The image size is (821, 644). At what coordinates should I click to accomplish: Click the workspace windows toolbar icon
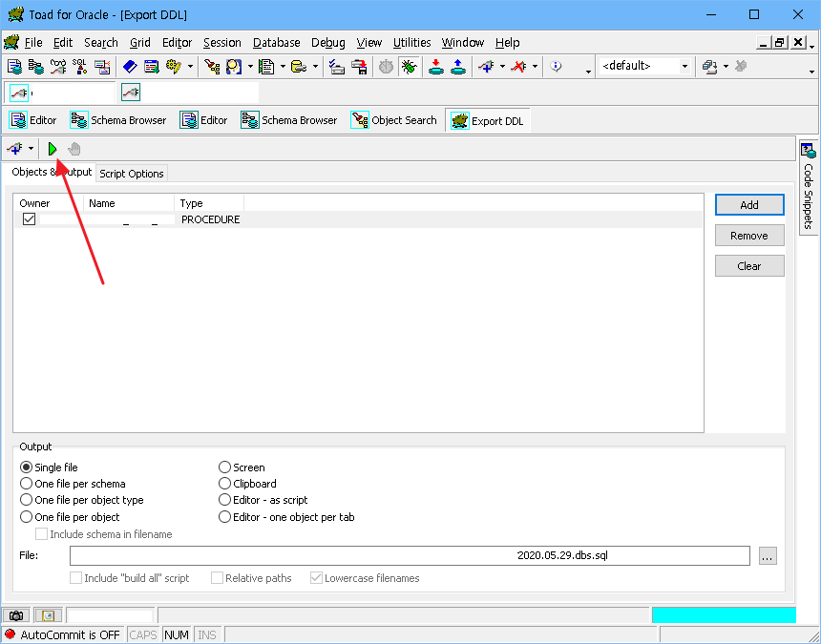click(x=709, y=67)
